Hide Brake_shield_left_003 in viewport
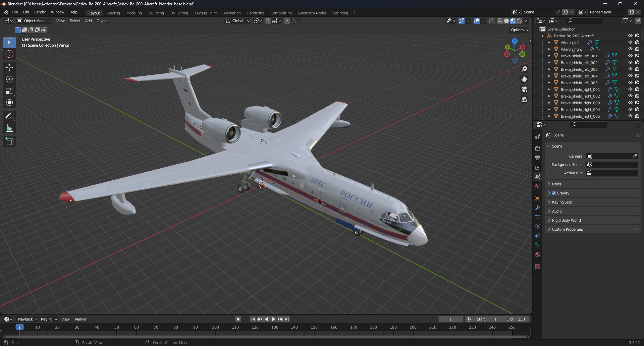 [x=630, y=69]
